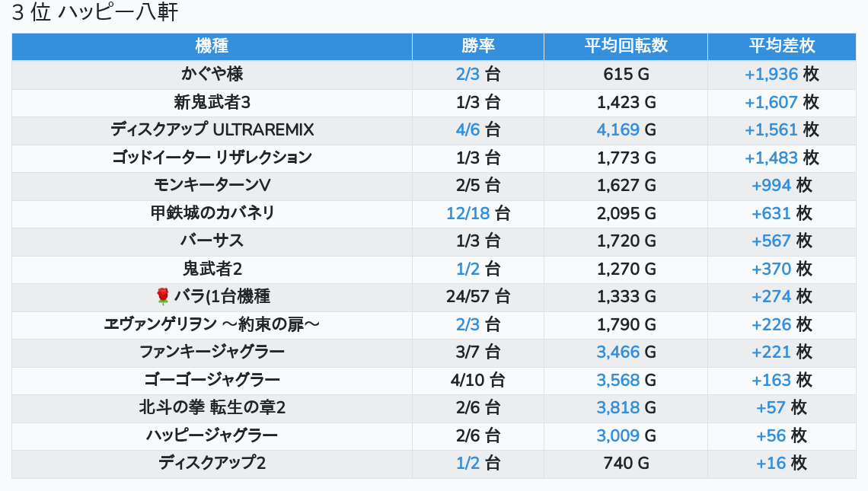This screenshot has width=868, height=491.
Task: Click the 3,568 spins for ゴーゴージャグラー
Action: coord(617,380)
